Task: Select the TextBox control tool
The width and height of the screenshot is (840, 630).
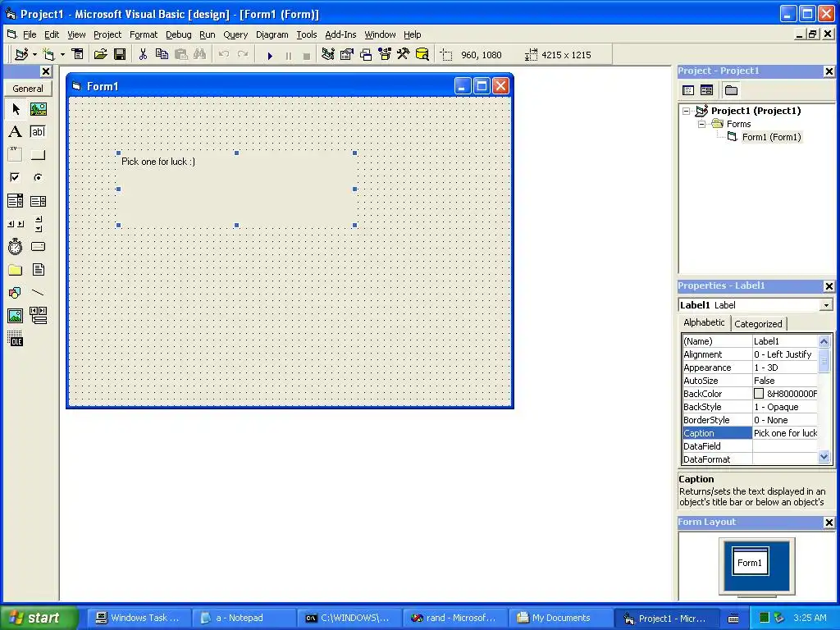Action: (x=38, y=132)
